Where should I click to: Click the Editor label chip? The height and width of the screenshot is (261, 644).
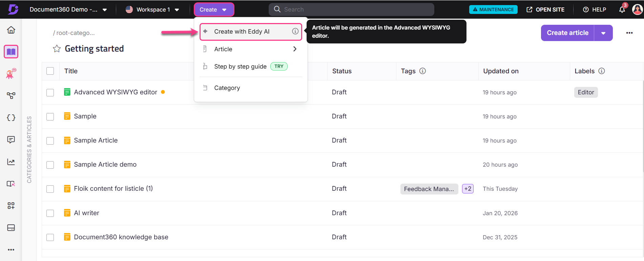[586, 92]
